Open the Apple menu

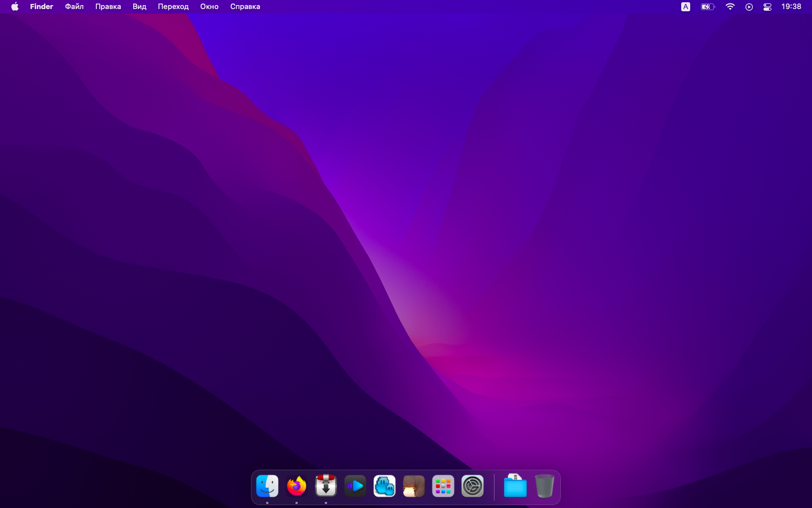click(15, 7)
